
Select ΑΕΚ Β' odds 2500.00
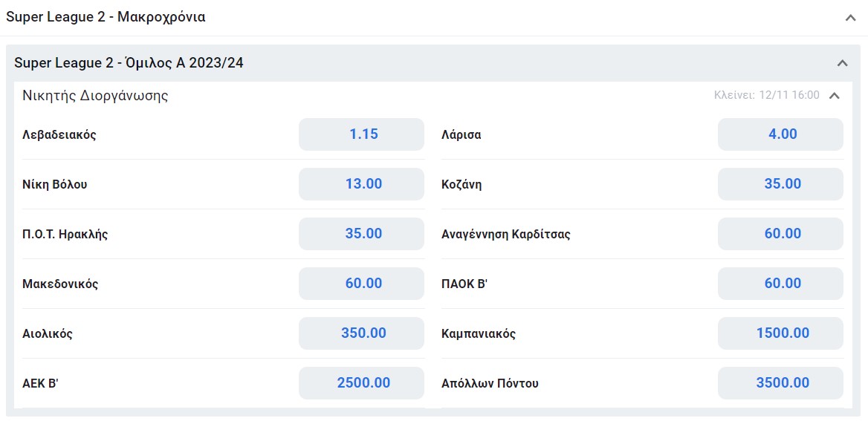[x=361, y=383]
